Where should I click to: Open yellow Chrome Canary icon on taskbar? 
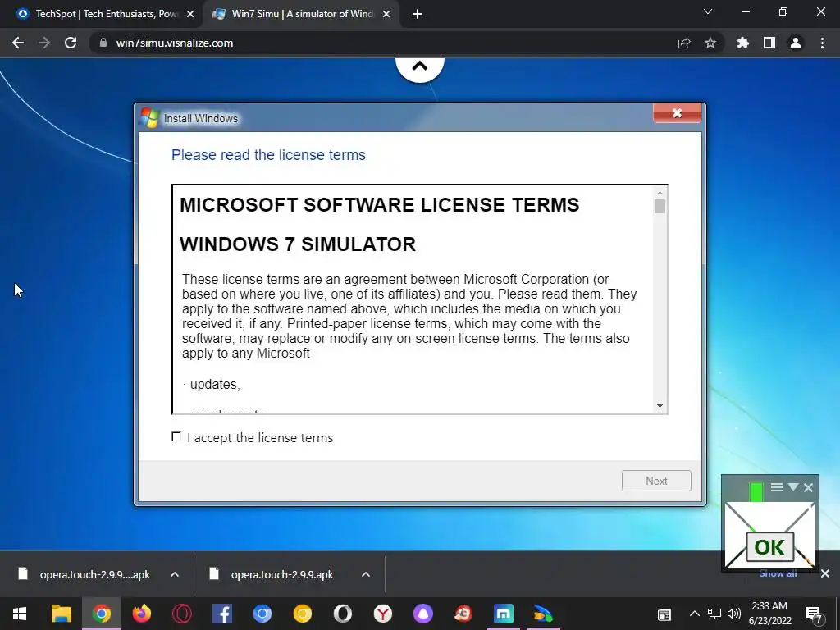click(302, 614)
